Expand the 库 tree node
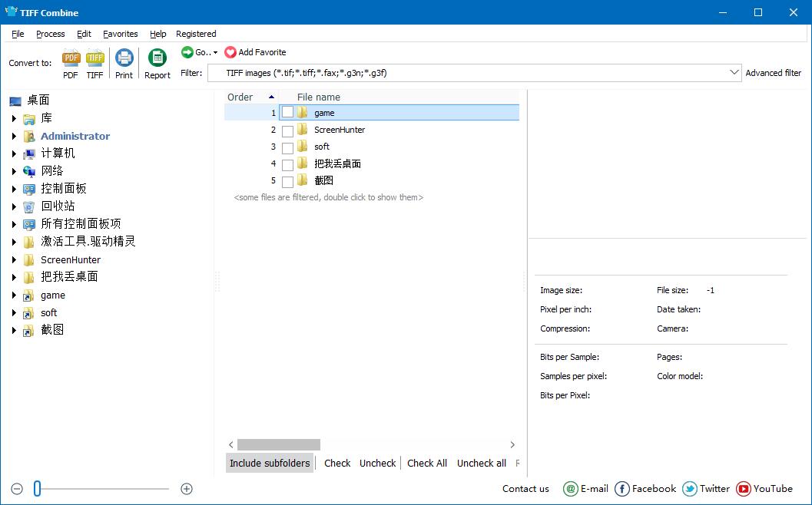The width and height of the screenshot is (812, 505). click(14, 118)
